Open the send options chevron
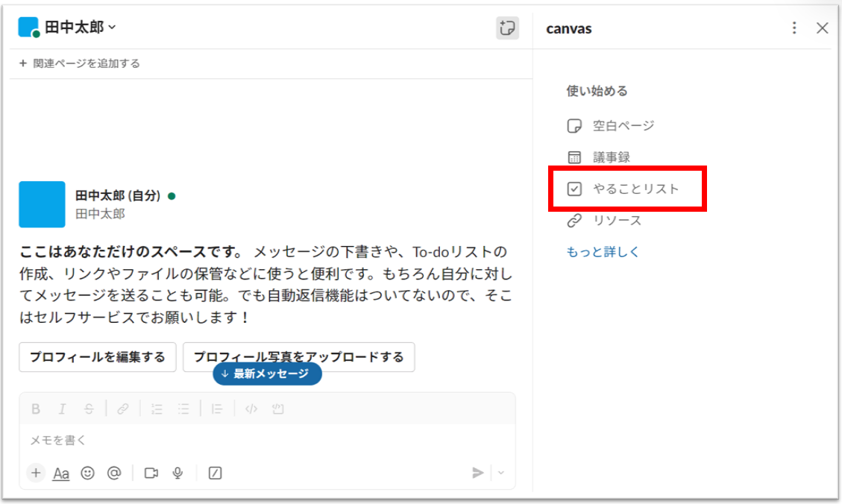 pos(500,473)
